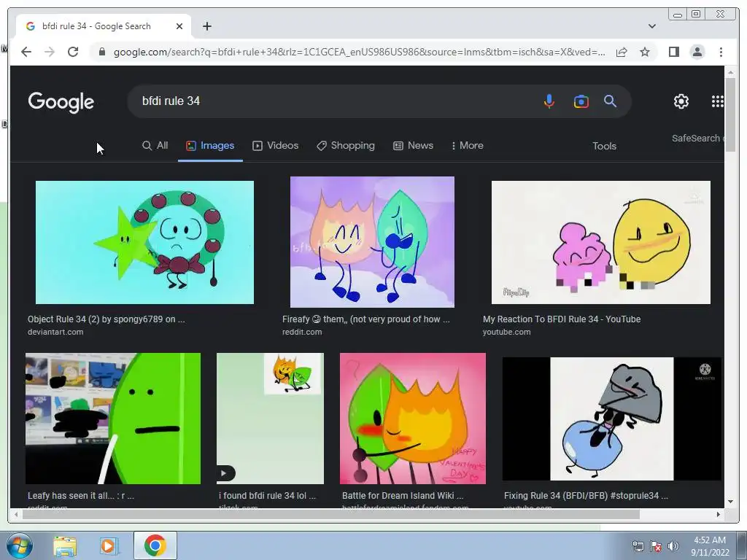747x560 pixels.
Task: Click the horizontal scrollbar right arrow
Action: tap(719, 514)
